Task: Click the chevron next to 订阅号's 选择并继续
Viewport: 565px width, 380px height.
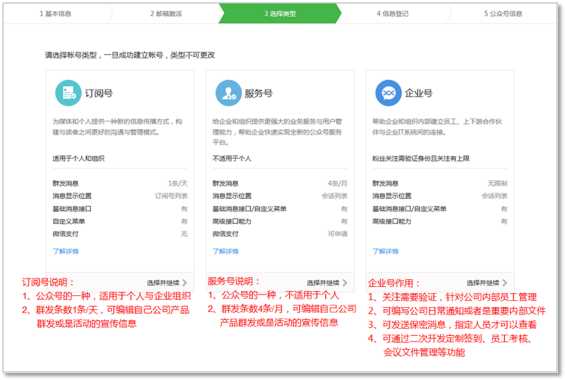Action: [x=184, y=283]
